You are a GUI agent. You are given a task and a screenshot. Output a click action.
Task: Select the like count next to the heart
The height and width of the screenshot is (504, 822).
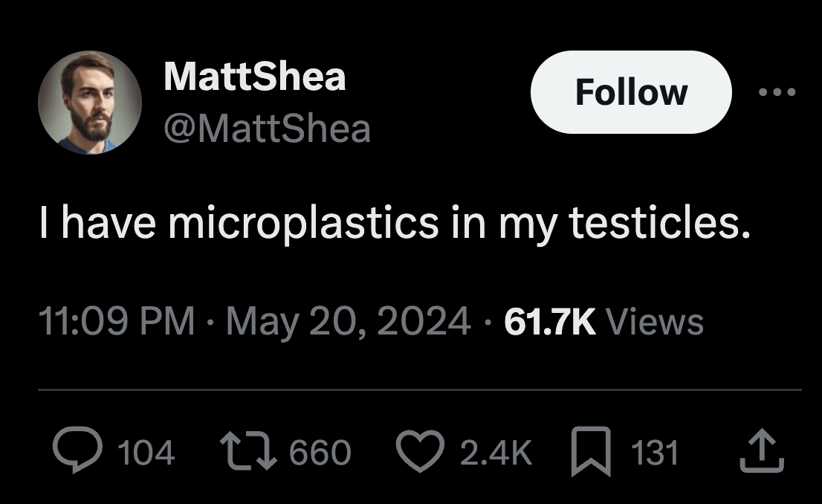tap(494, 452)
